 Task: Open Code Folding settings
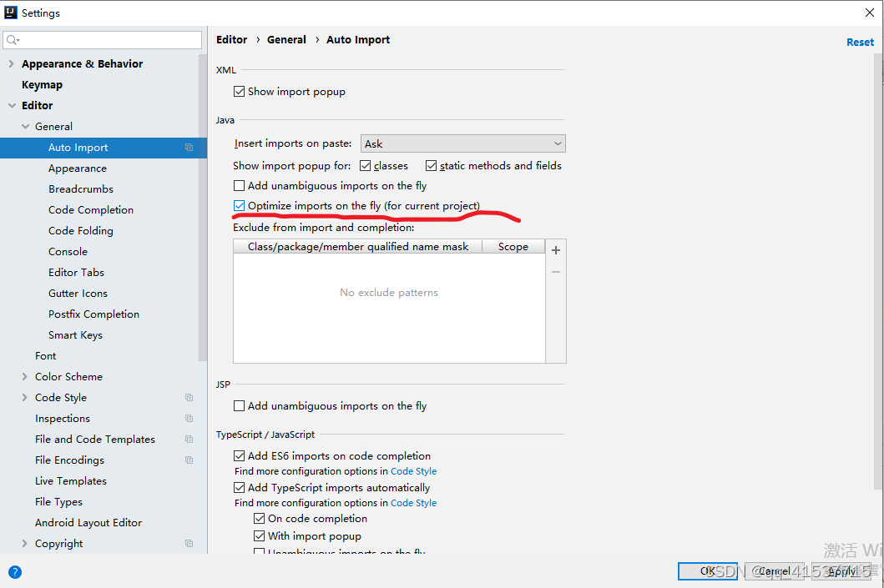tap(81, 231)
